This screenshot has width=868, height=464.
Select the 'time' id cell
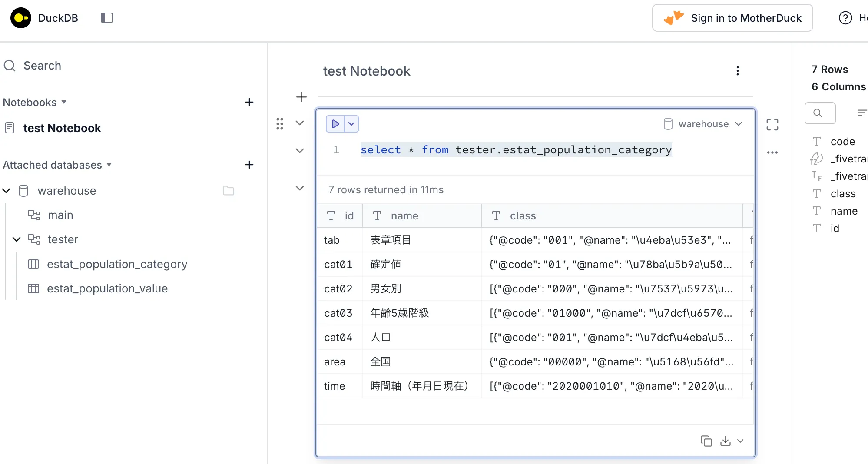point(340,386)
